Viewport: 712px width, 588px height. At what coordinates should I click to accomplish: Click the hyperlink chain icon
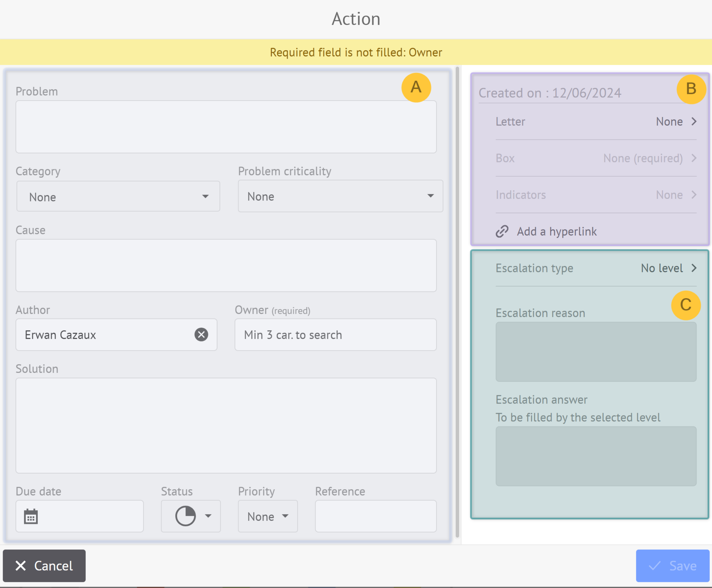coord(502,232)
